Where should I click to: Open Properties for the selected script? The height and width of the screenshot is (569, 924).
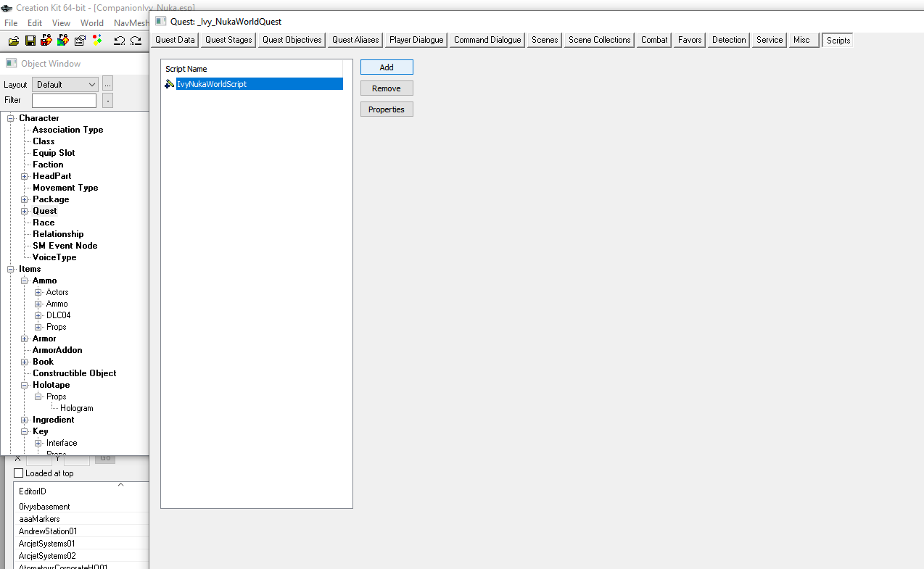(x=387, y=109)
